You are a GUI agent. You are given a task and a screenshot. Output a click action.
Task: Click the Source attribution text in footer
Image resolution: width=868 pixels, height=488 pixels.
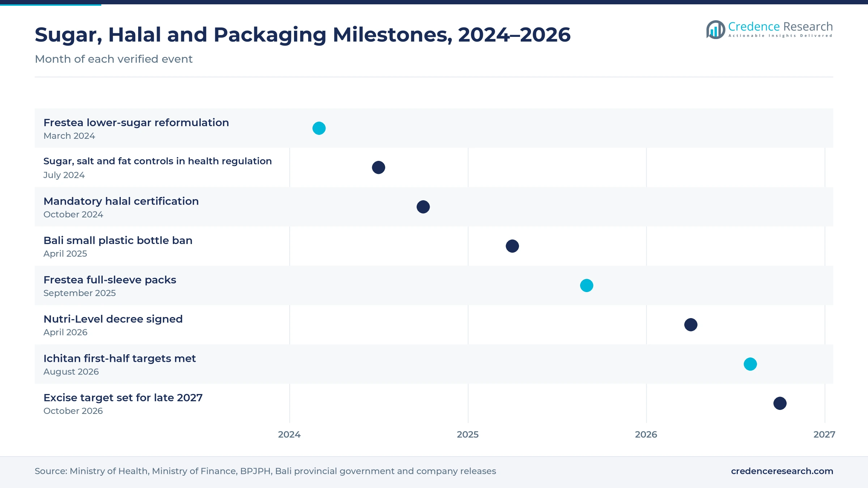[x=265, y=471]
